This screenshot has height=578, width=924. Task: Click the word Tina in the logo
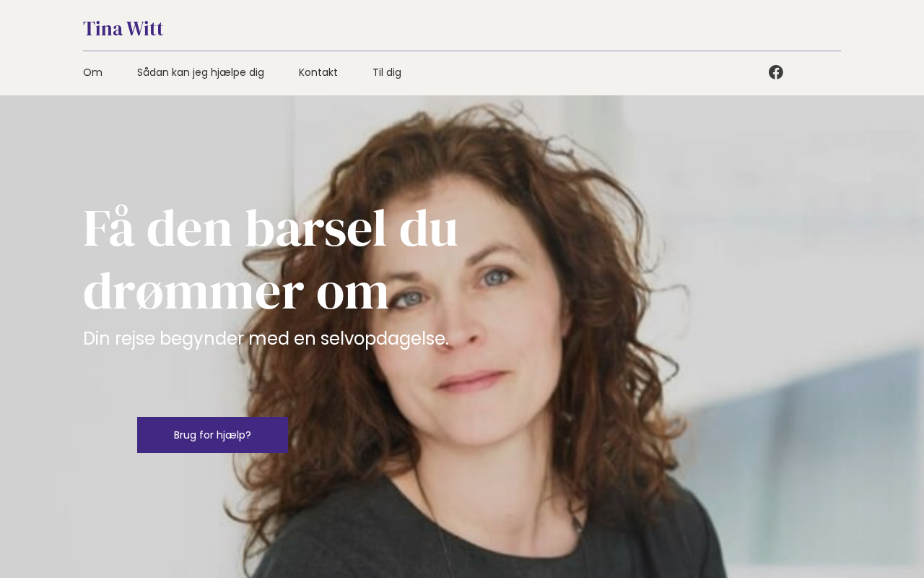pyautogui.click(x=103, y=29)
